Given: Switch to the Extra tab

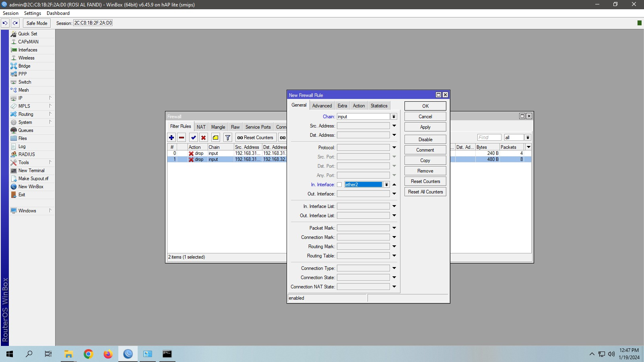Looking at the screenshot, I should pyautogui.click(x=342, y=106).
